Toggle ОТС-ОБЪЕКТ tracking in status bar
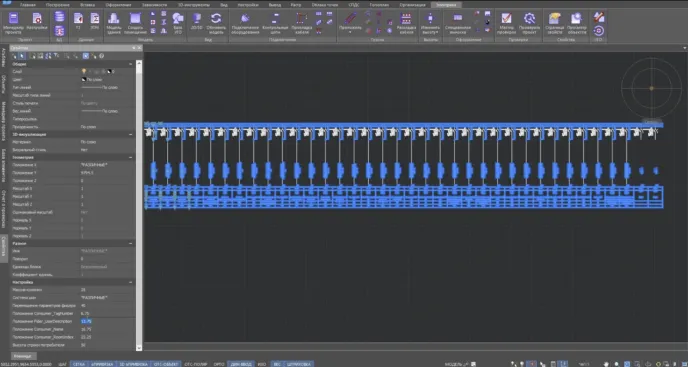This screenshot has width=688, height=367. pyautogui.click(x=166, y=364)
